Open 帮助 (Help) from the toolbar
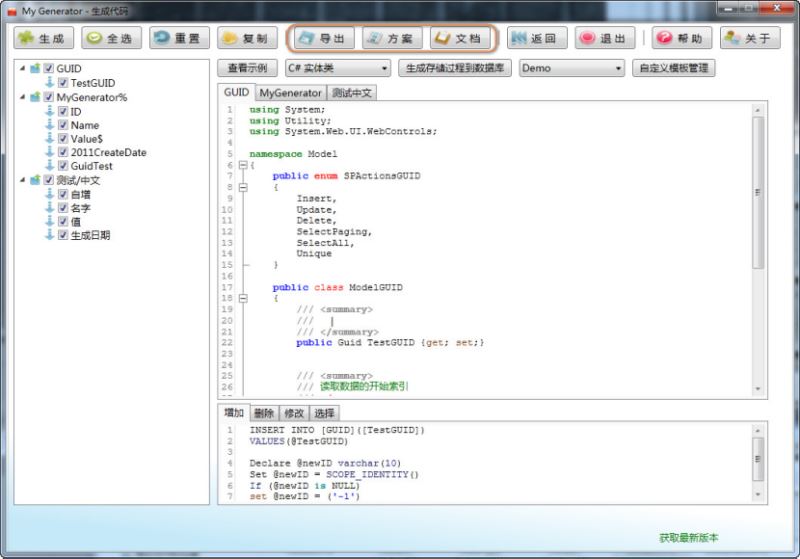Image resolution: width=800 pixels, height=559 pixels. click(681, 39)
